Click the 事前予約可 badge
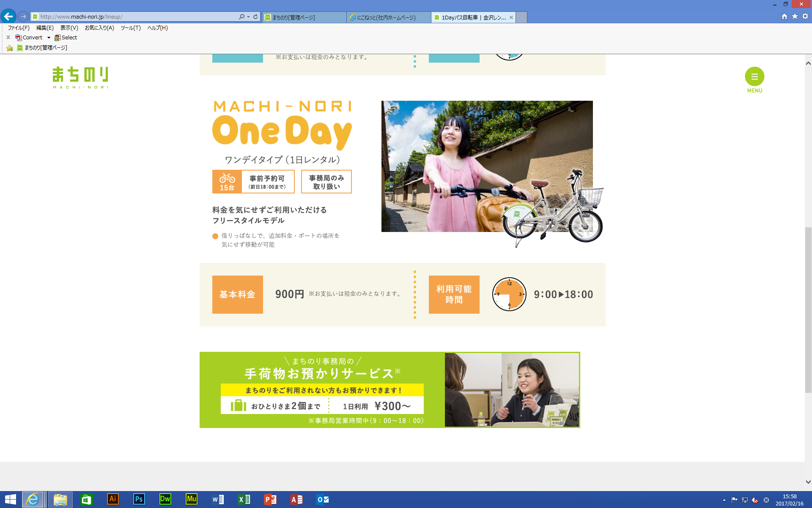Viewport: 812px width, 508px height. 267,182
